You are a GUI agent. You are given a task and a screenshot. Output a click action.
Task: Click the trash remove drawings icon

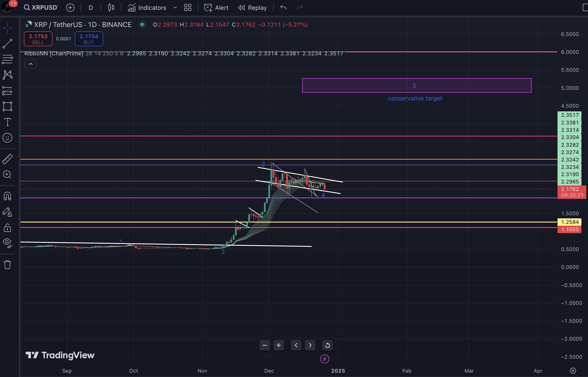7,265
